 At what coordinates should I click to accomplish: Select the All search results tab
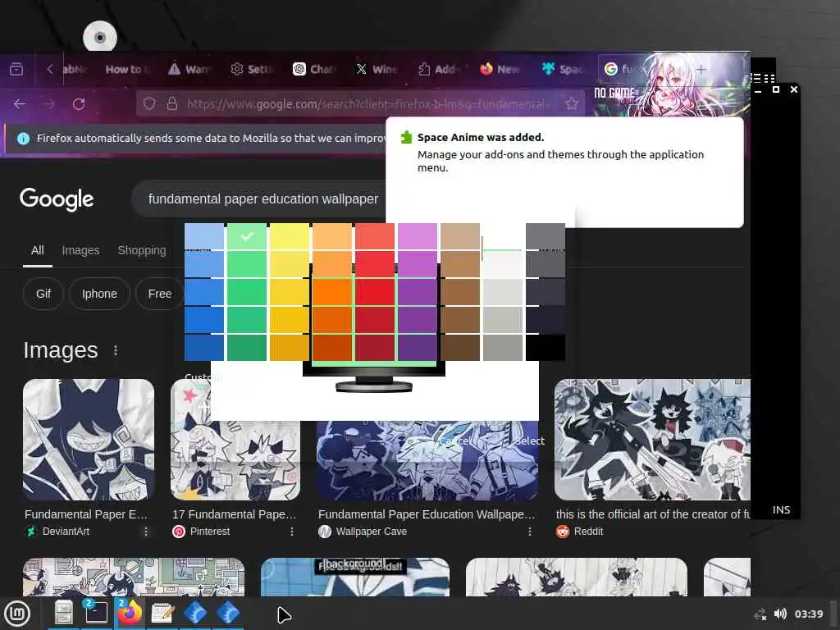coord(38,250)
